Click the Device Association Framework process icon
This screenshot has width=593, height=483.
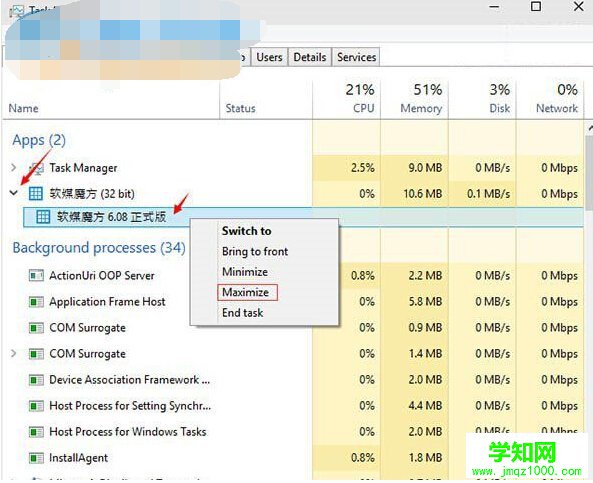(x=36, y=380)
